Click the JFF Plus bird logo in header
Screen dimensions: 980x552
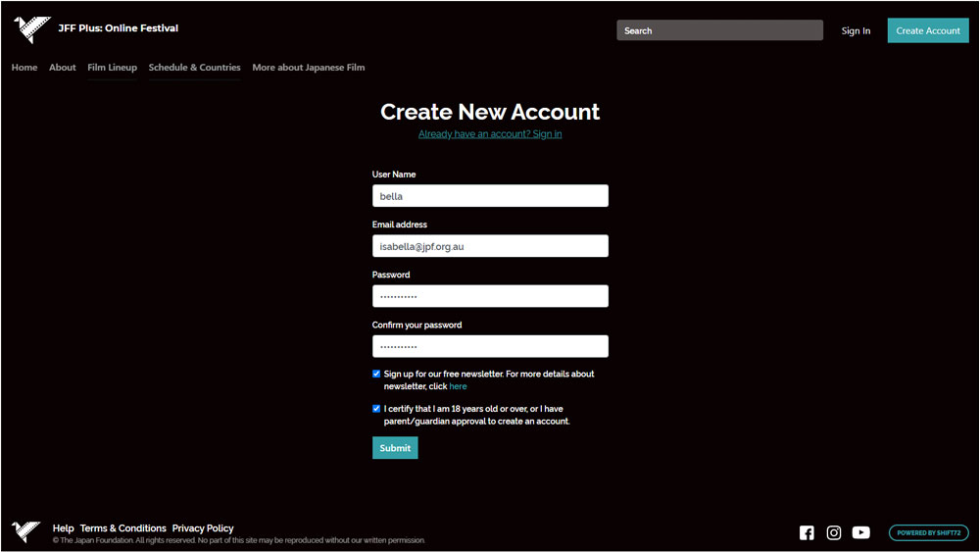tap(31, 28)
